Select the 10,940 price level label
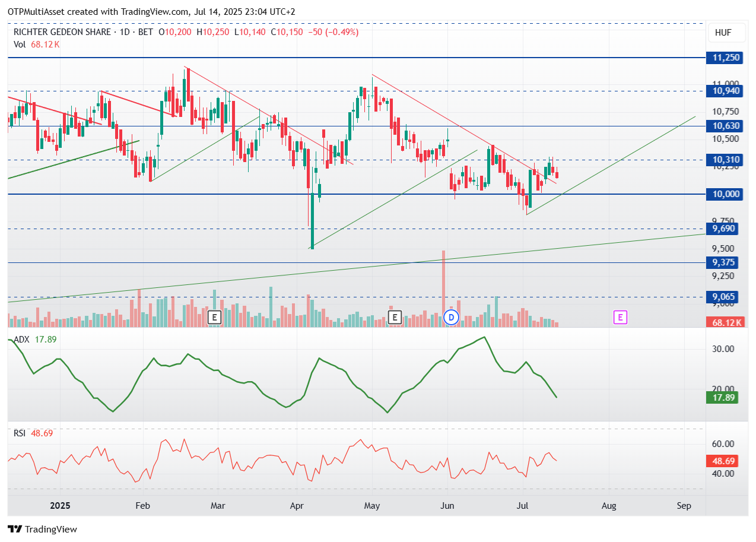 725,91
